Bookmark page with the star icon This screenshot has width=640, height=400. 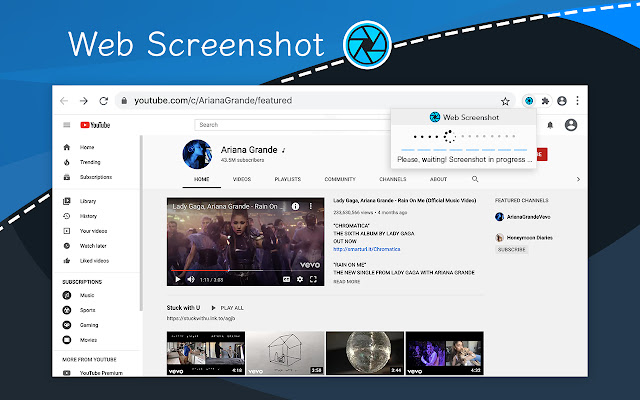[505, 101]
